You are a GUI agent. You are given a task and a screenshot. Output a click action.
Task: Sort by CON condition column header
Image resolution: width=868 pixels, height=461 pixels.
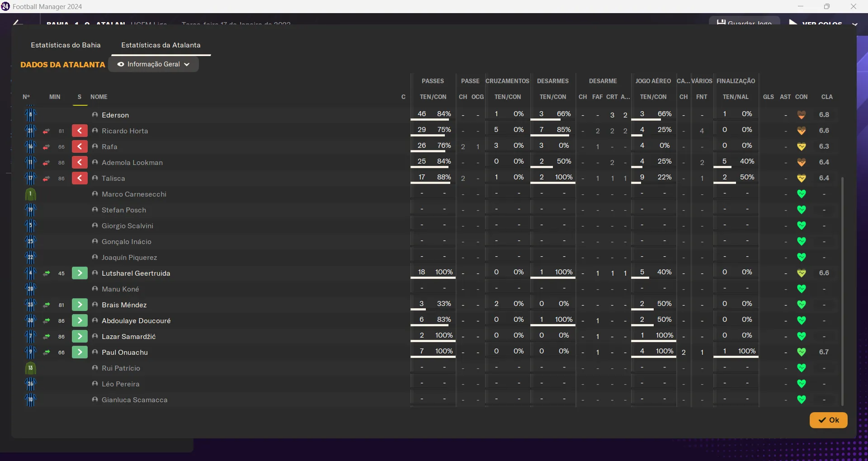tap(802, 97)
